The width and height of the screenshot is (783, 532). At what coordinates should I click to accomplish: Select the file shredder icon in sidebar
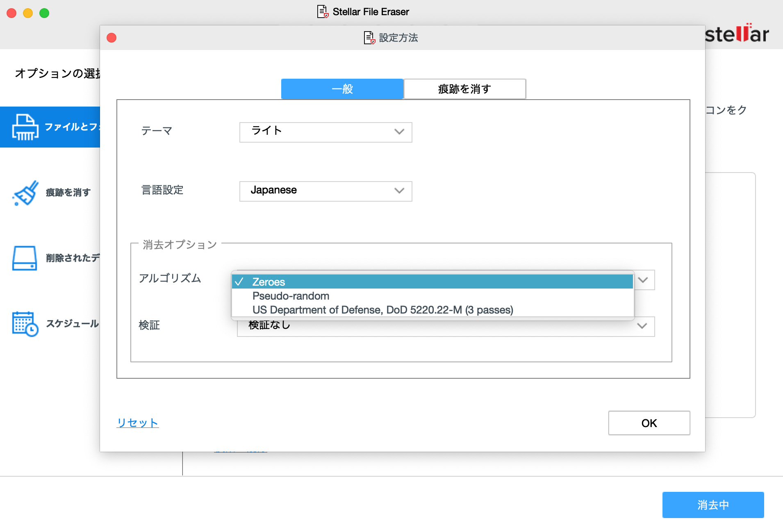point(25,127)
